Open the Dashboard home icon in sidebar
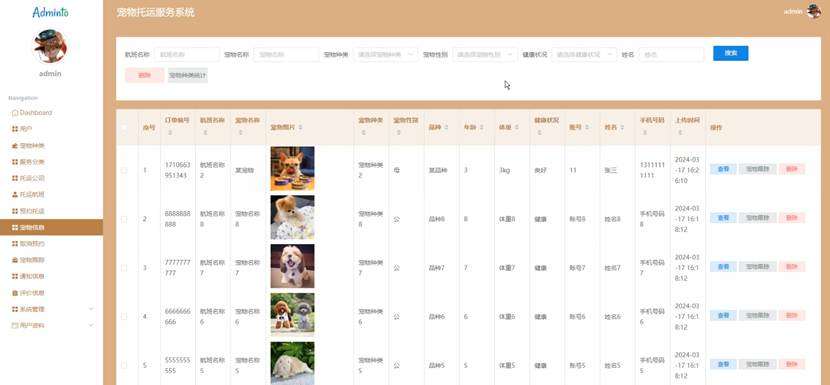 pos(15,113)
